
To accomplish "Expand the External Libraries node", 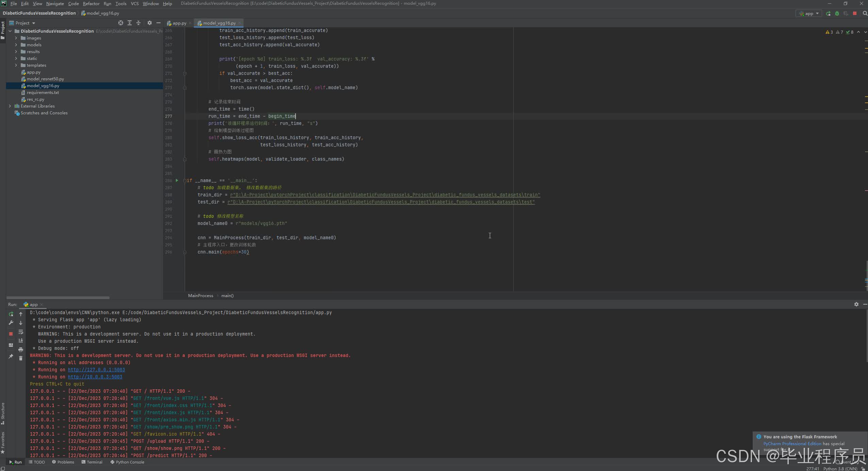I will (10, 106).
